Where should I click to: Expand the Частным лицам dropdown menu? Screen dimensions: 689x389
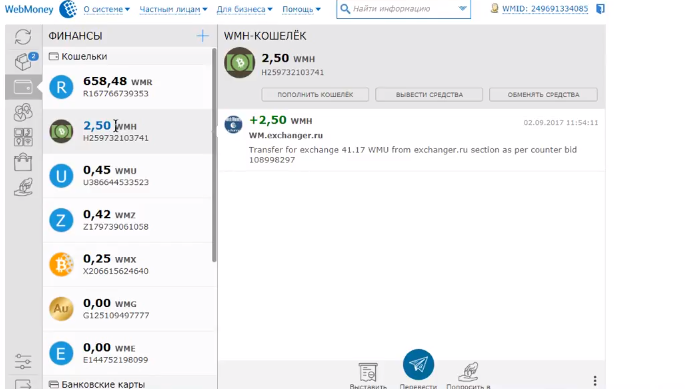click(x=173, y=9)
